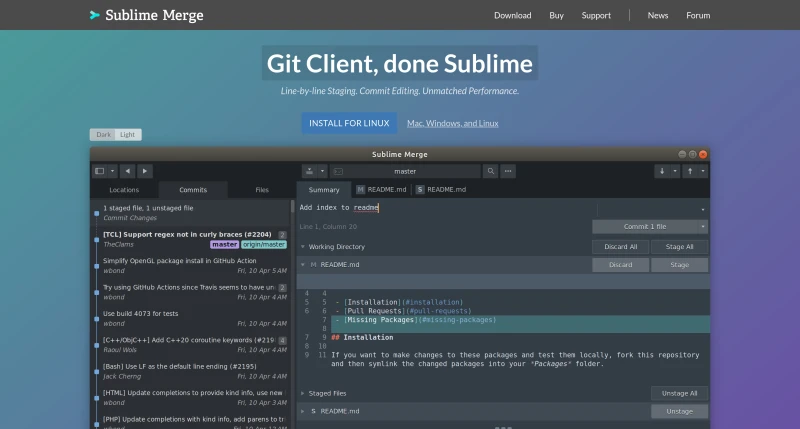800x429 pixels.
Task: Collapse the unstaged README.md diff
Action: tap(303, 265)
